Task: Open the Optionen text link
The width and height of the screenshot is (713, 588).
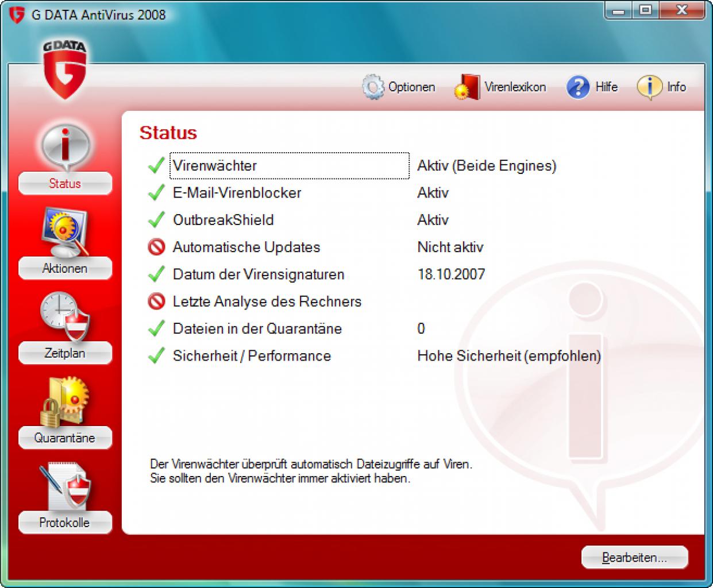Action: point(411,87)
